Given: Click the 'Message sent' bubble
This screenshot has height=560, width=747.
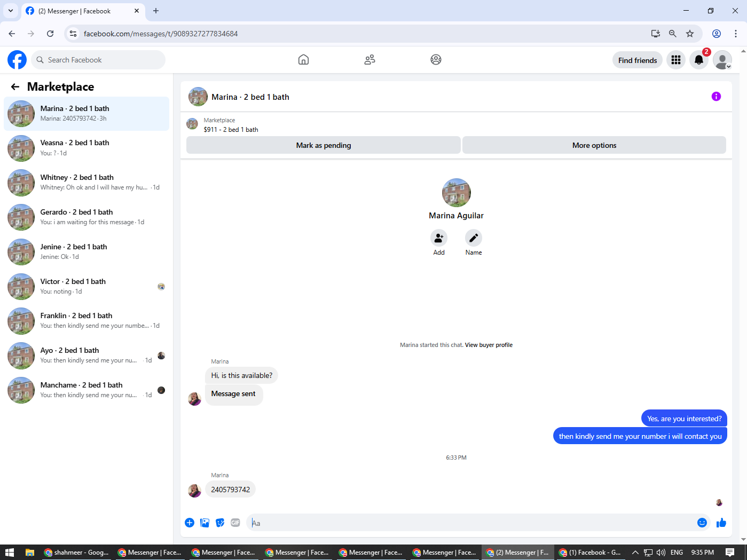Looking at the screenshot, I should coord(234,394).
